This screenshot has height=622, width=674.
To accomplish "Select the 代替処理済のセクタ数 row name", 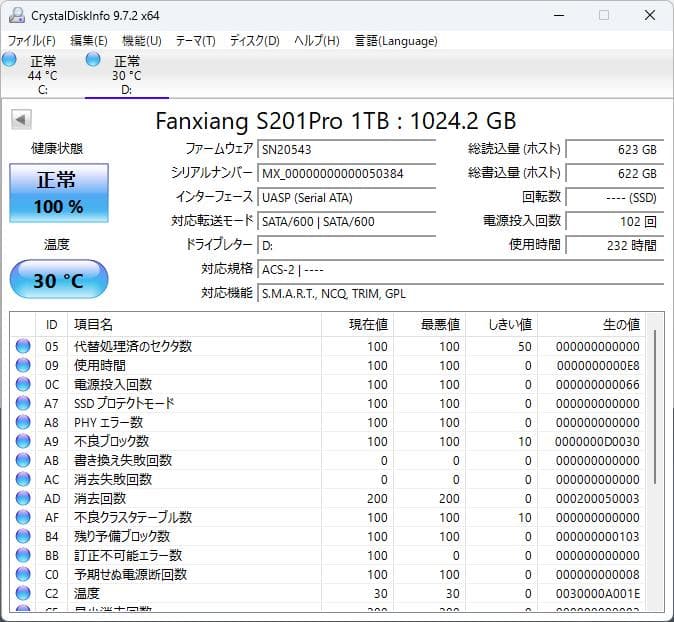I will (x=133, y=346).
